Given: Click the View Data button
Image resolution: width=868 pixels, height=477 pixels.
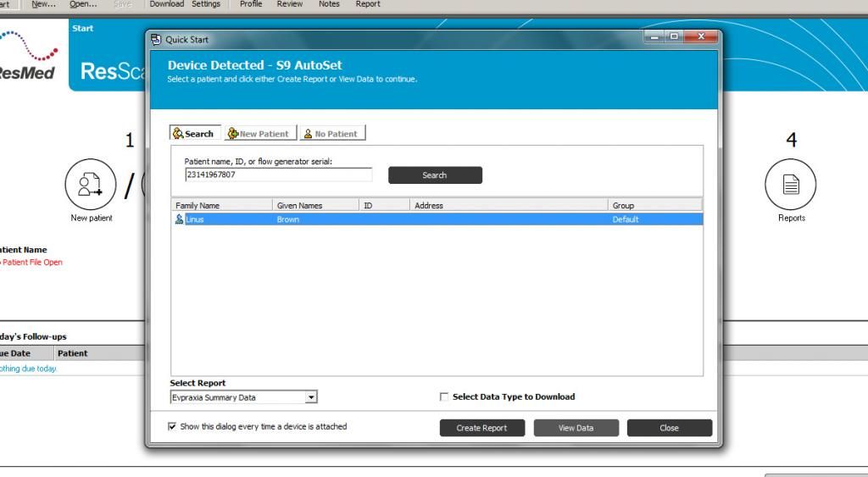Looking at the screenshot, I should 576,428.
